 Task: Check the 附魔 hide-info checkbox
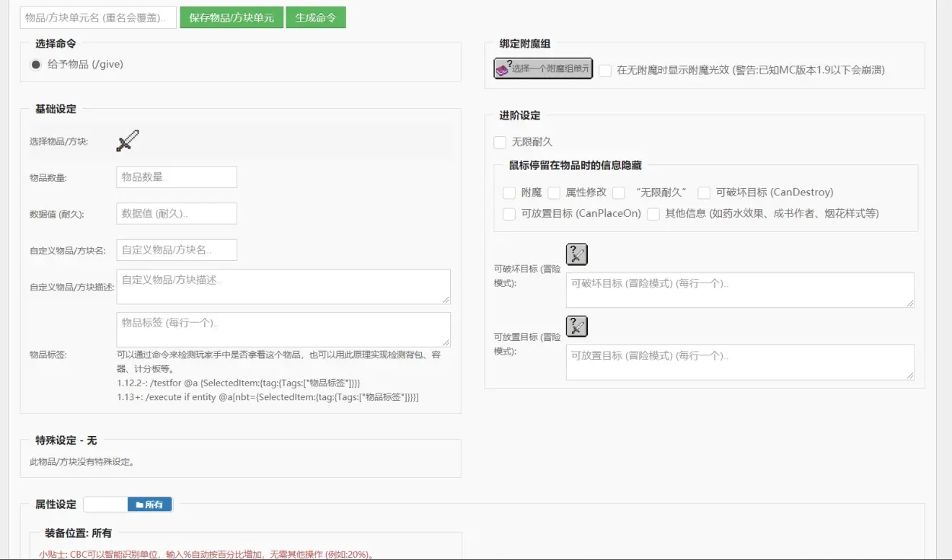509,193
